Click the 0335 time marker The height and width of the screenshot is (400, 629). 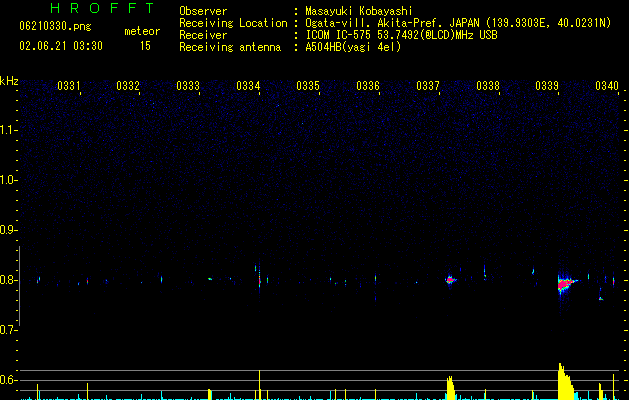[x=308, y=86]
